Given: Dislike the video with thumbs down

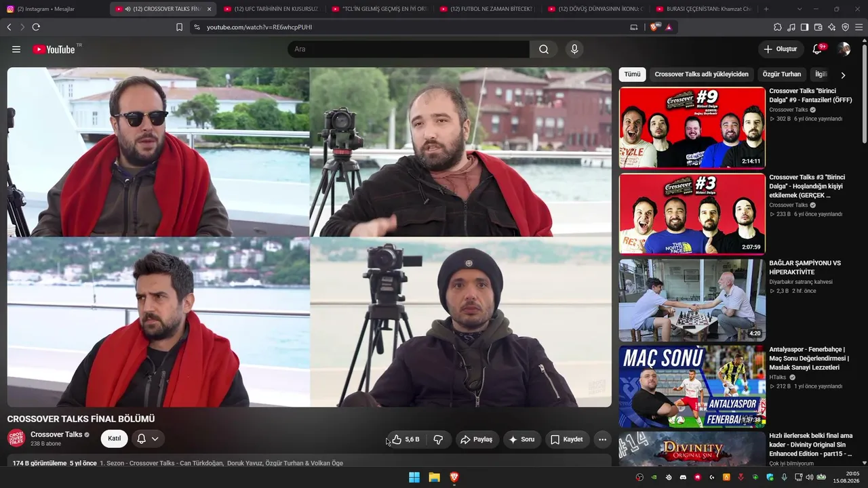Looking at the screenshot, I should tap(438, 439).
